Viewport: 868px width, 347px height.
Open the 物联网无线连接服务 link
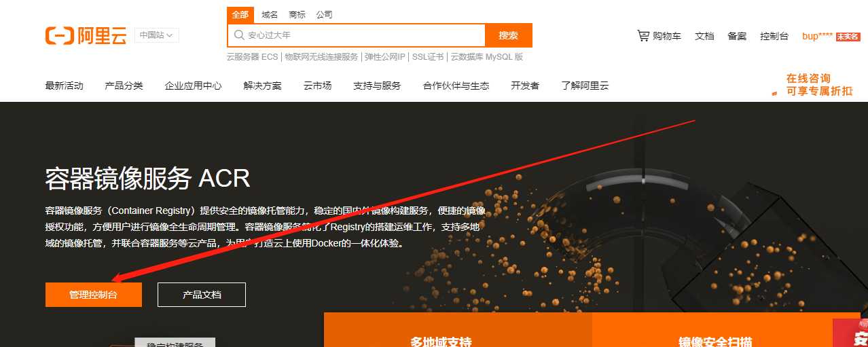pos(321,57)
